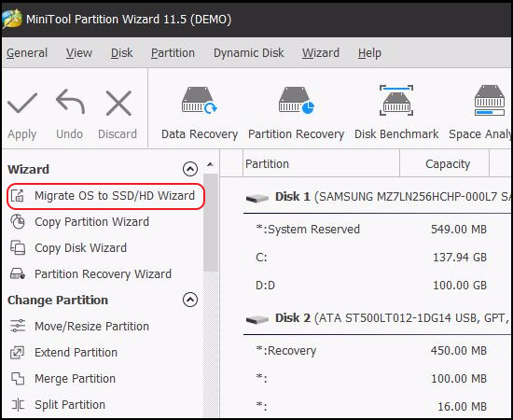513x420 pixels.
Task: Open the Help menu
Action: [x=369, y=52]
